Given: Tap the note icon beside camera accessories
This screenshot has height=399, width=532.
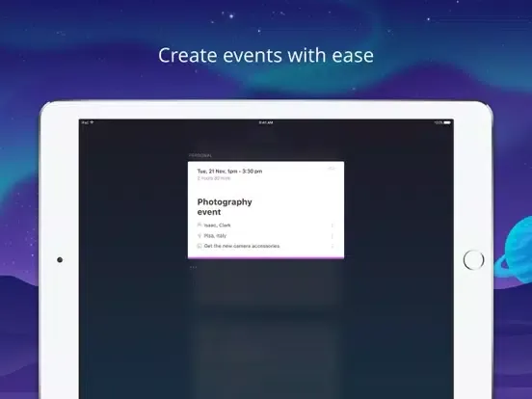Looking at the screenshot, I should [x=199, y=246].
